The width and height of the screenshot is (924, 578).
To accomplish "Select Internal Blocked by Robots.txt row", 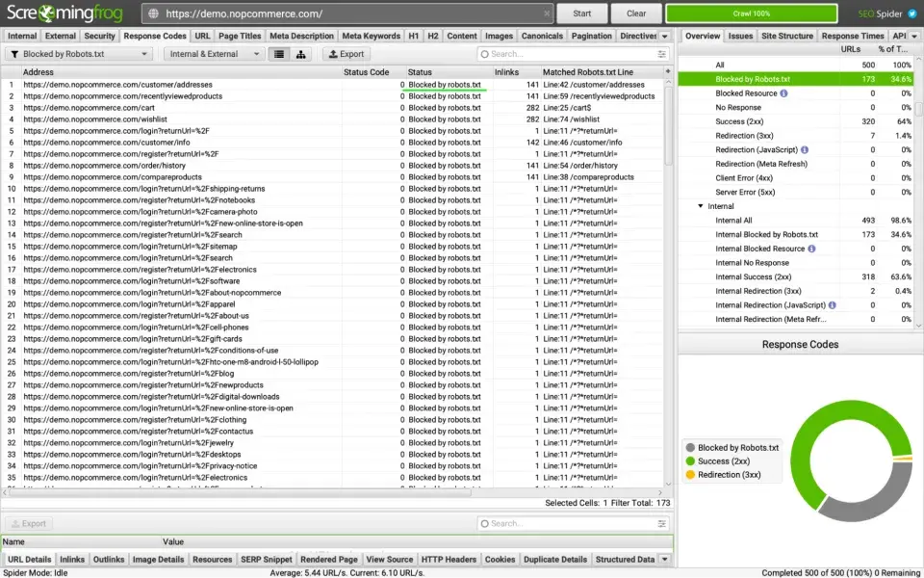I will tap(796, 235).
